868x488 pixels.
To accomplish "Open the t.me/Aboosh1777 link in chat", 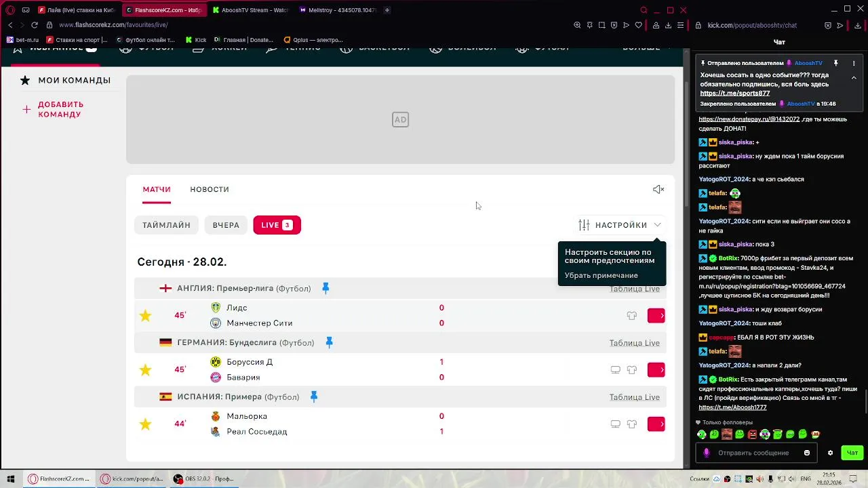I will pyautogui.click(x=732, y=407).
